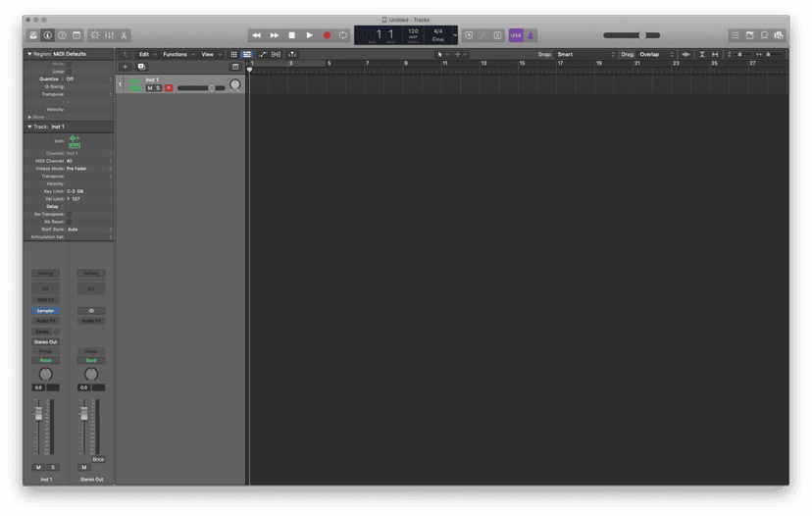Click the Waveform Zoom button
Image resolution: width=812 pixels, height=516 pixels.
pos(685,54)
